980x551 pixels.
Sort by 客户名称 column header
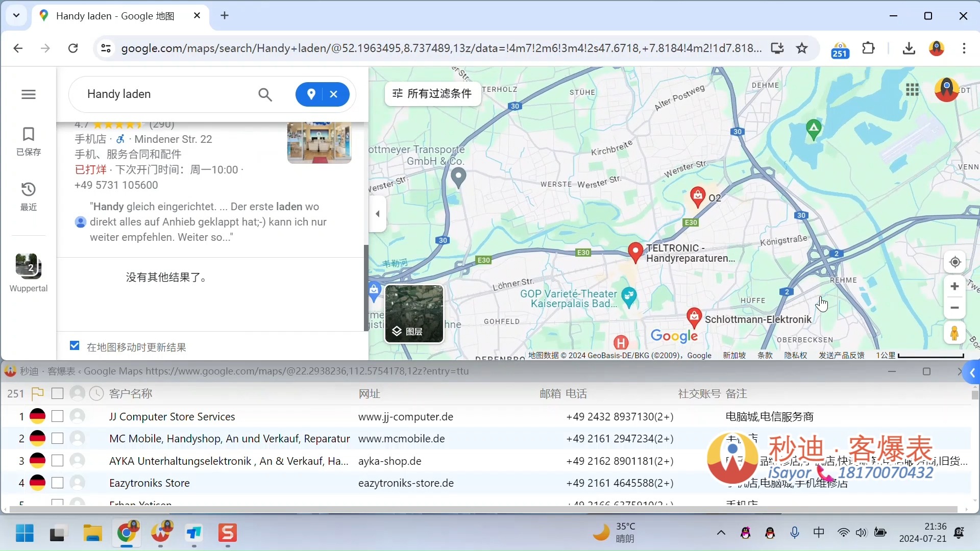[x=131, y=393]
